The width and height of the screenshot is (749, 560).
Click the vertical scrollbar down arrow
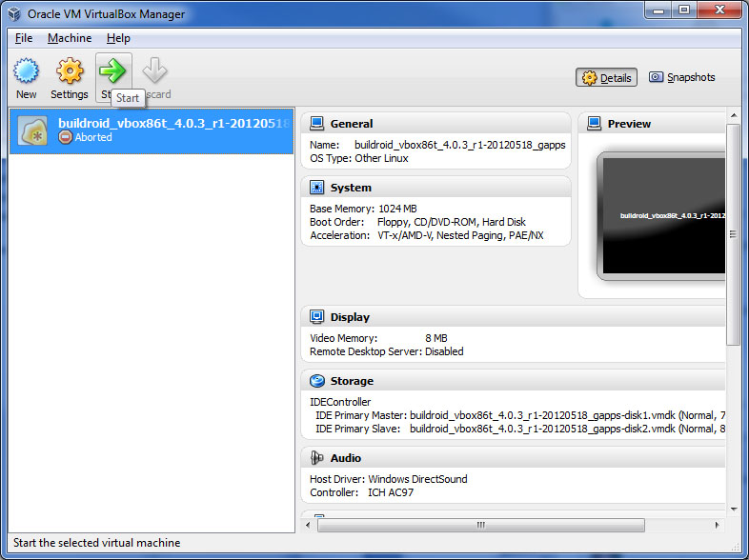734,510
